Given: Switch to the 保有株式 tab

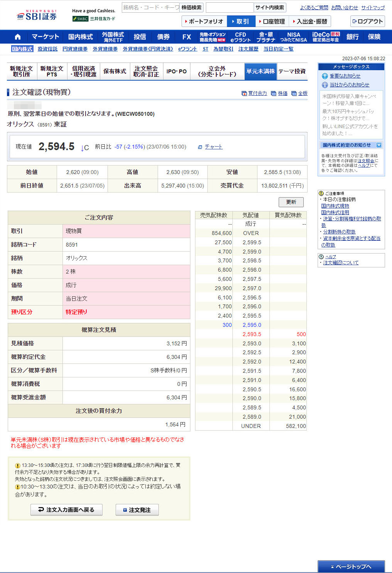Looking at the screenshot, I should click(x=115, y=71).
